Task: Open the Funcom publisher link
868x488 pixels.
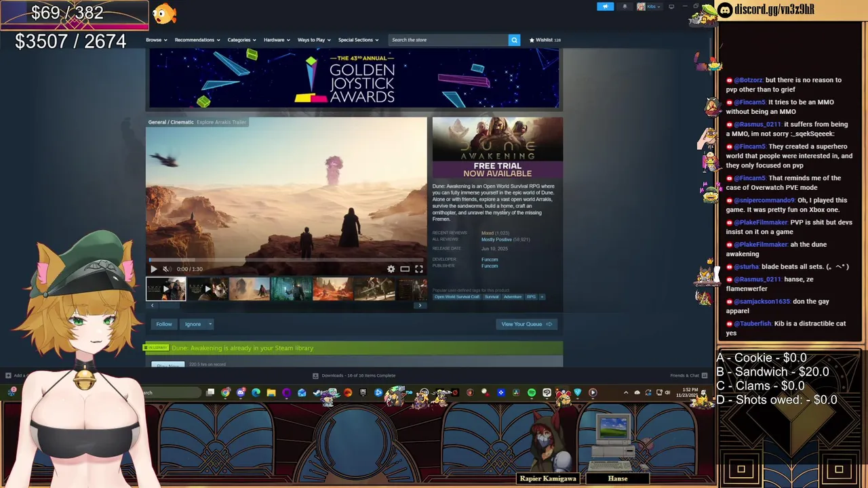Action: point(490,266)
